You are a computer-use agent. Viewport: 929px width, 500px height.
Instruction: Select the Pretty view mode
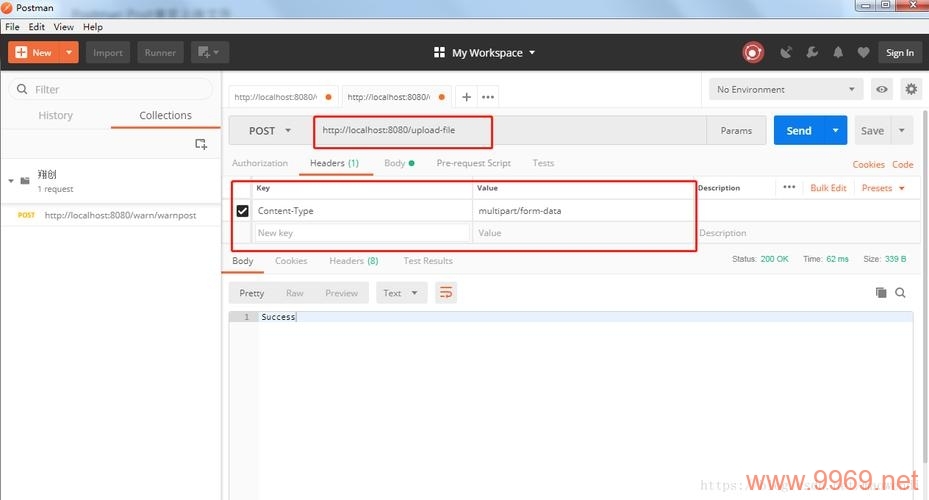pyautogui.click(x=251, y=293)
